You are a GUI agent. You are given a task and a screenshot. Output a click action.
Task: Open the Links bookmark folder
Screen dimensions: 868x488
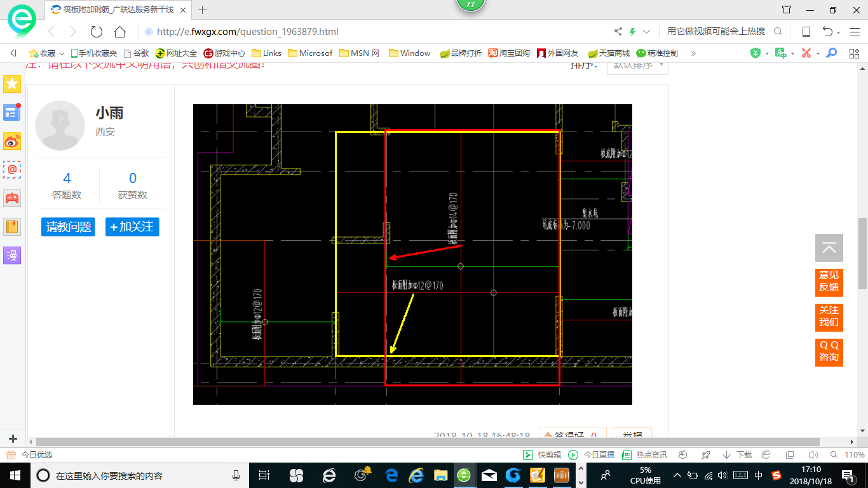click(267, 53)
